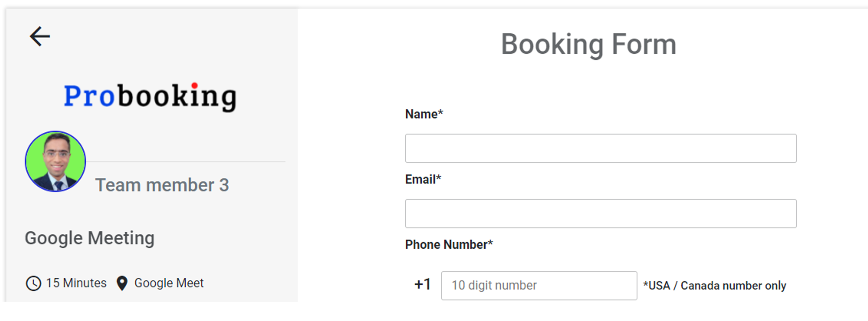Click the blue Pro part of logo
Screen dimensions: 868x321
tap(89, 96)
